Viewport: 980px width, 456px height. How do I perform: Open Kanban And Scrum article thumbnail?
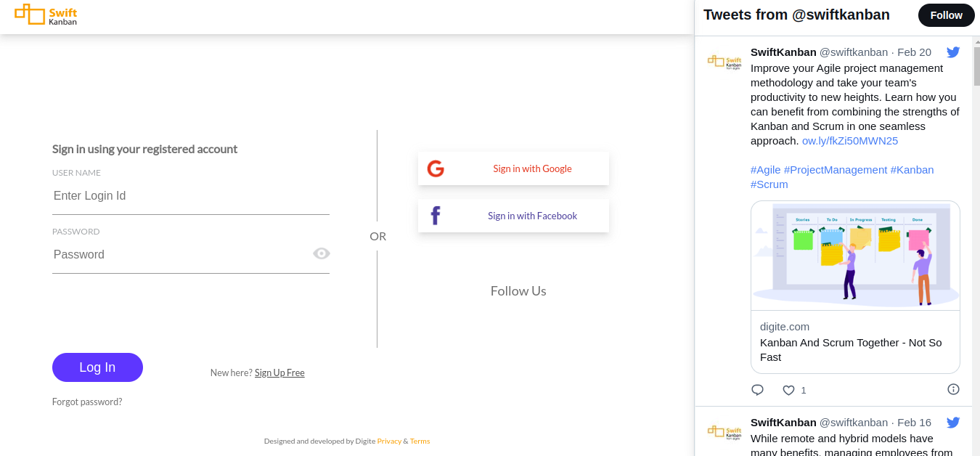tap(855, 256)
